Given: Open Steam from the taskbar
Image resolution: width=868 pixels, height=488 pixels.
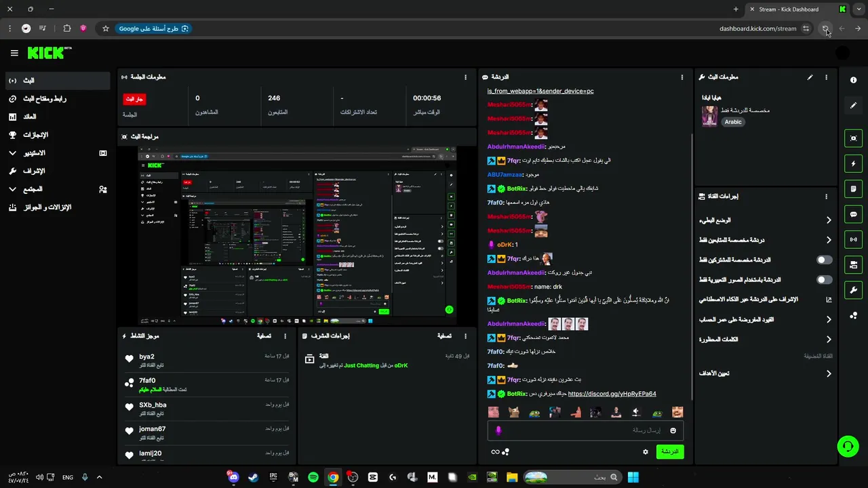Looking at the screenshot, I should point(252,477).
